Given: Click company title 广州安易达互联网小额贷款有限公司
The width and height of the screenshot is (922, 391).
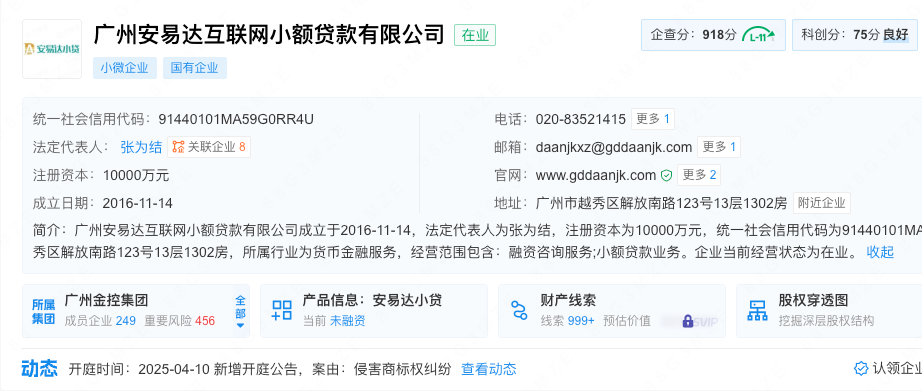Looking at the screenshot, I should pos(269,34).
